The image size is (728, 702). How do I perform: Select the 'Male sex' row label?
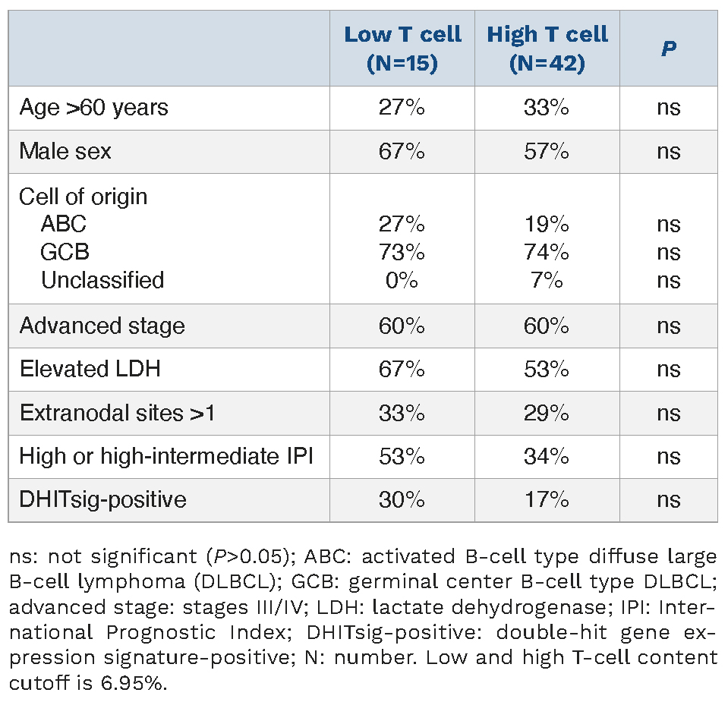pyautogui.click(x=65, y=151)
